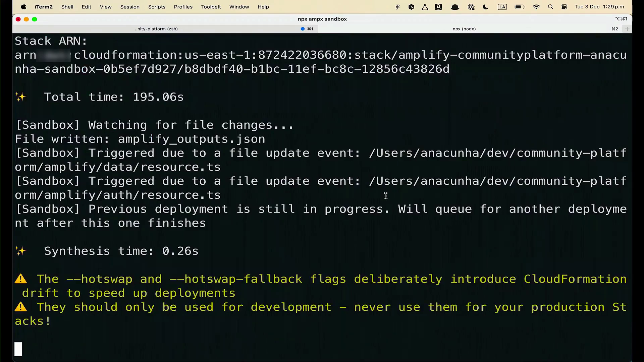Click the crescent moon Focus icon
Image resolution: width=644 pixels, height=362 pixels.
[x=486, y=7]
